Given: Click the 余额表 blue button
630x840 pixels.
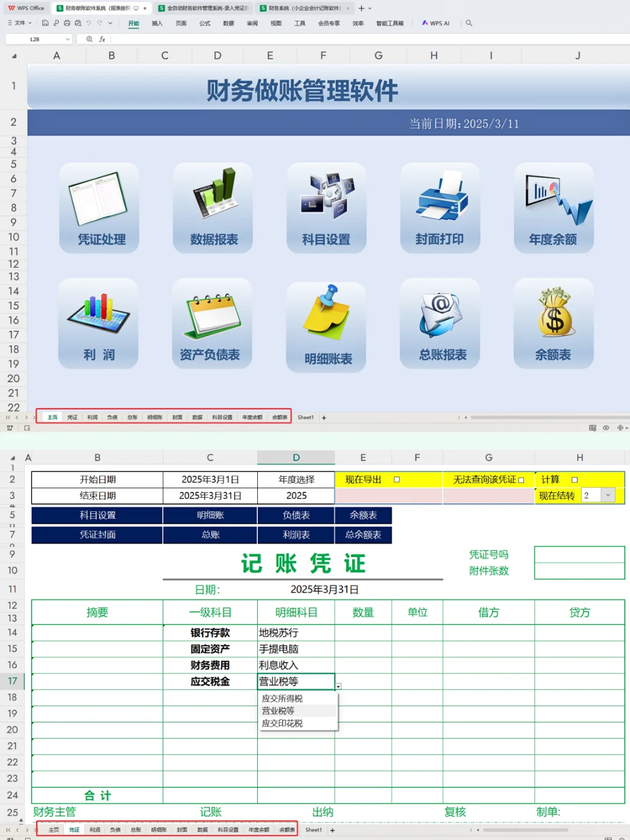Looking at the screenshot, I should 363,515.
